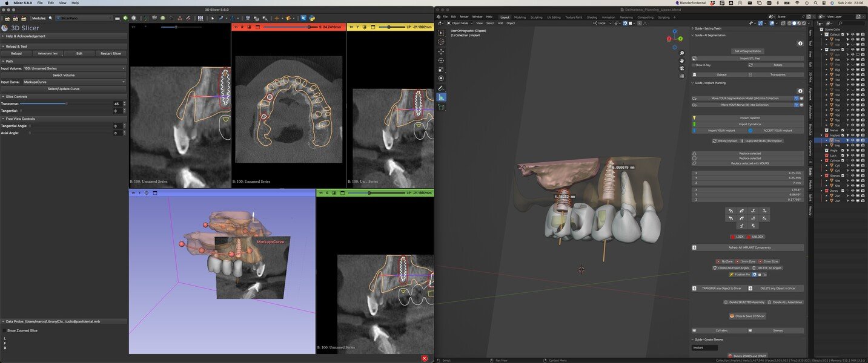Open the Python console icon in Slicer toolbar
The width and height of the screenshot is (868, 363).
point(313,18)
